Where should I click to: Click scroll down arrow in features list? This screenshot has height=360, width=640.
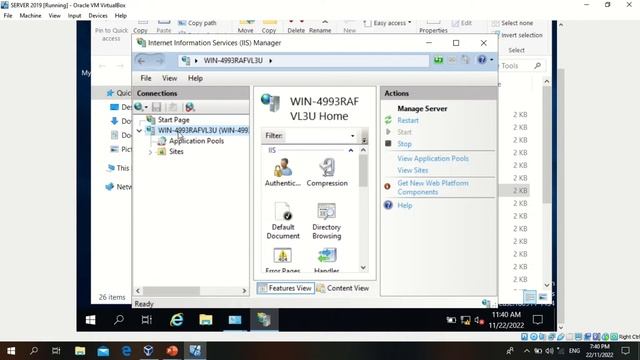point(363,268)
